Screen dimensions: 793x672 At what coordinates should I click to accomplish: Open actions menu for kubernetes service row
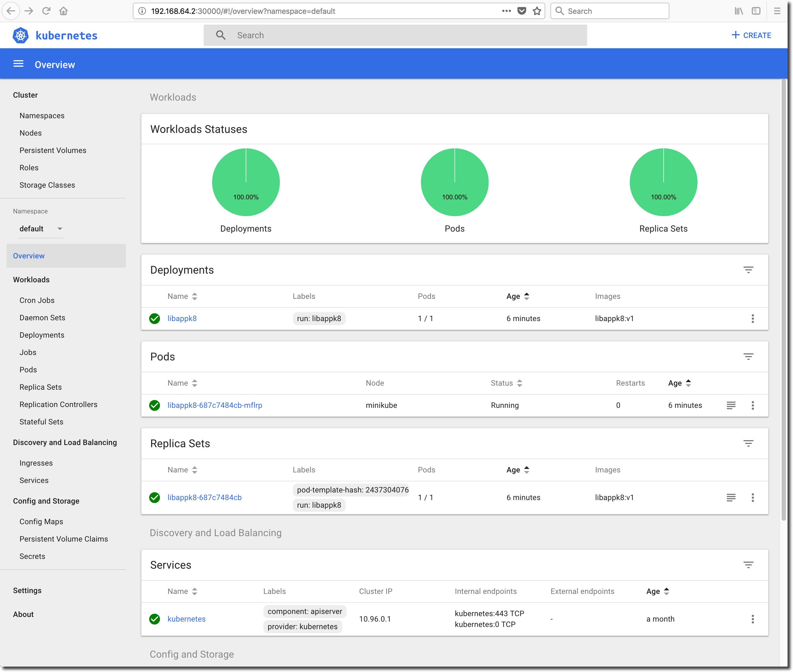pos(753,619)
